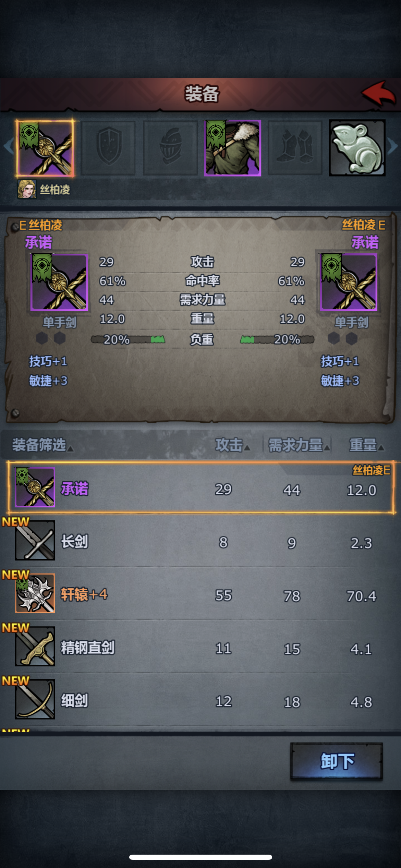The width and height of the screenshot is (401, 868).
Task: Open the 装备筛选 filter dropdown
Action: 42,445
